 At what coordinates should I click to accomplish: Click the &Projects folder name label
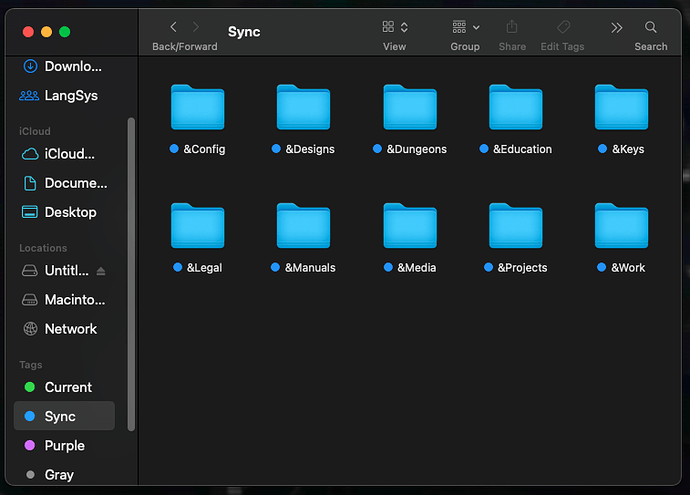[x=522, y=268]
